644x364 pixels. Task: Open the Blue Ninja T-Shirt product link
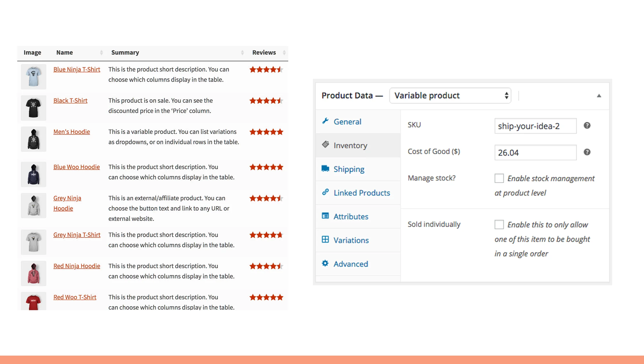(x=77, y=69)
